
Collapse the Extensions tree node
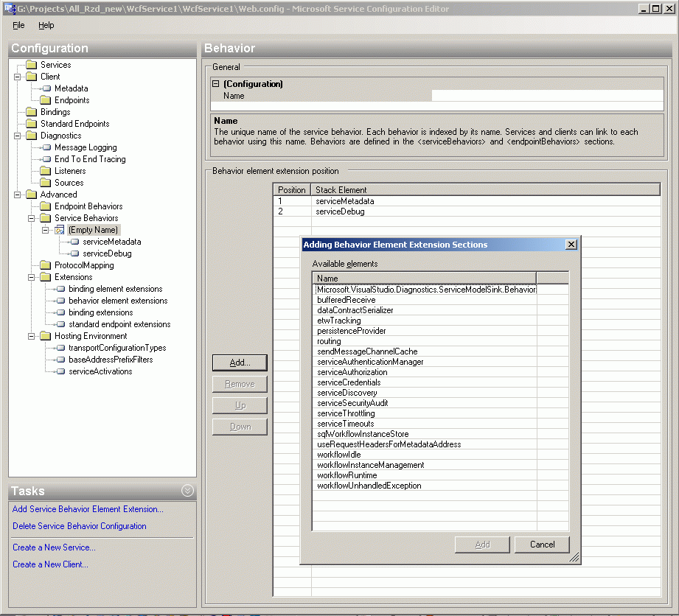point(31,277)
